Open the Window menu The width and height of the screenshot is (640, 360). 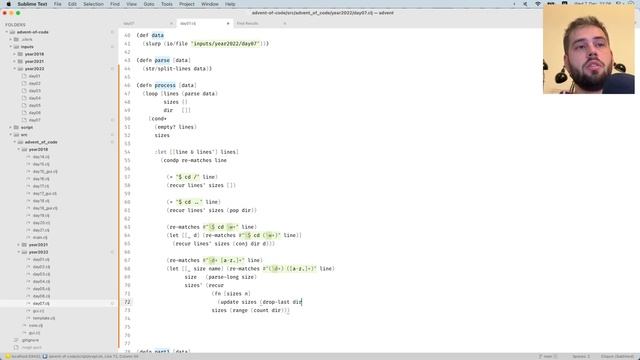(x=210, y=4)
